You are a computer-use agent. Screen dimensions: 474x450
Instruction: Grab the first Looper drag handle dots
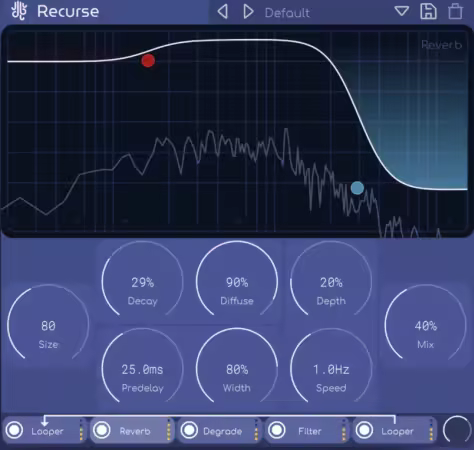[81, 430]
